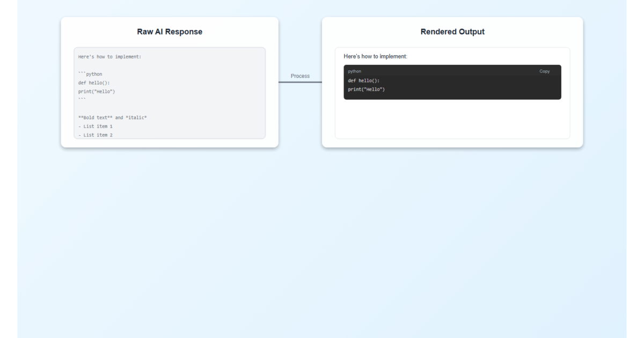
Task: Click the connector line under Process
Action: pos(300,82)
